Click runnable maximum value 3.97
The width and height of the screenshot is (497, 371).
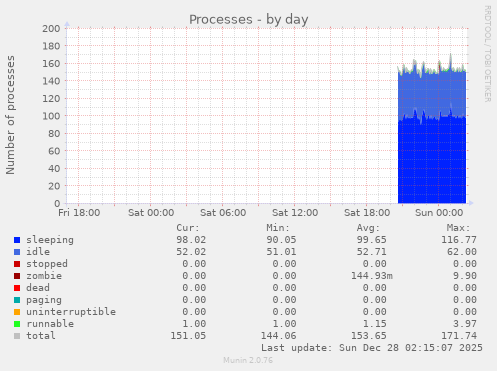[465, 324]
